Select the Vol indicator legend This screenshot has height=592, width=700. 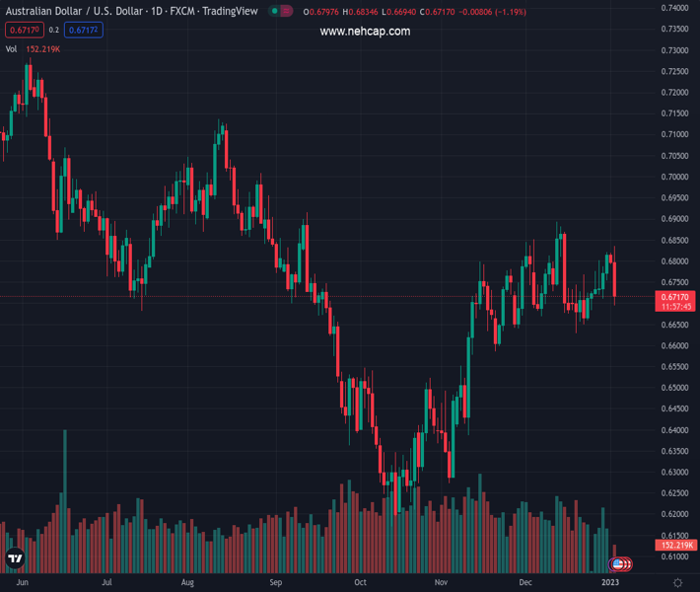pos(12,48)
